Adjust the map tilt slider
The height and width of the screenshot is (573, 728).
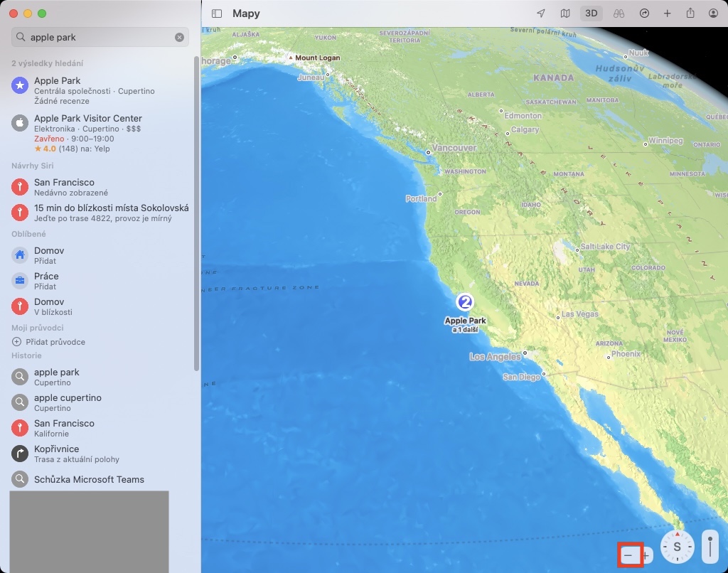click(710, 547)
